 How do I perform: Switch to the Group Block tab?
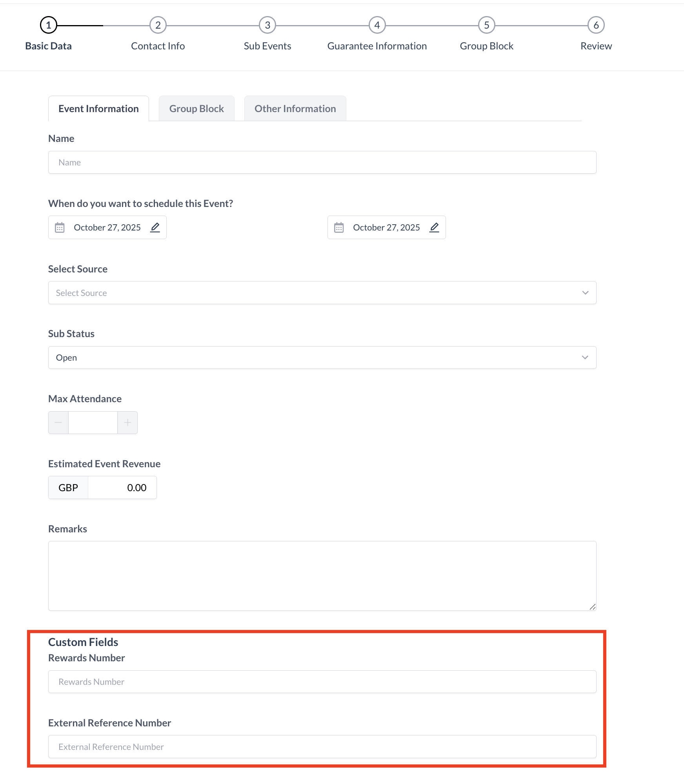(196, 108)
